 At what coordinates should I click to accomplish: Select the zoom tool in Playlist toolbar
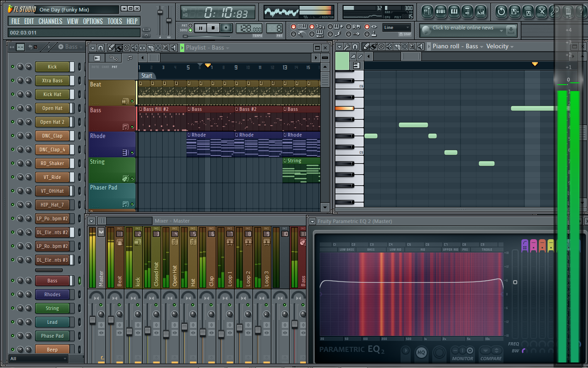[166, 48]
